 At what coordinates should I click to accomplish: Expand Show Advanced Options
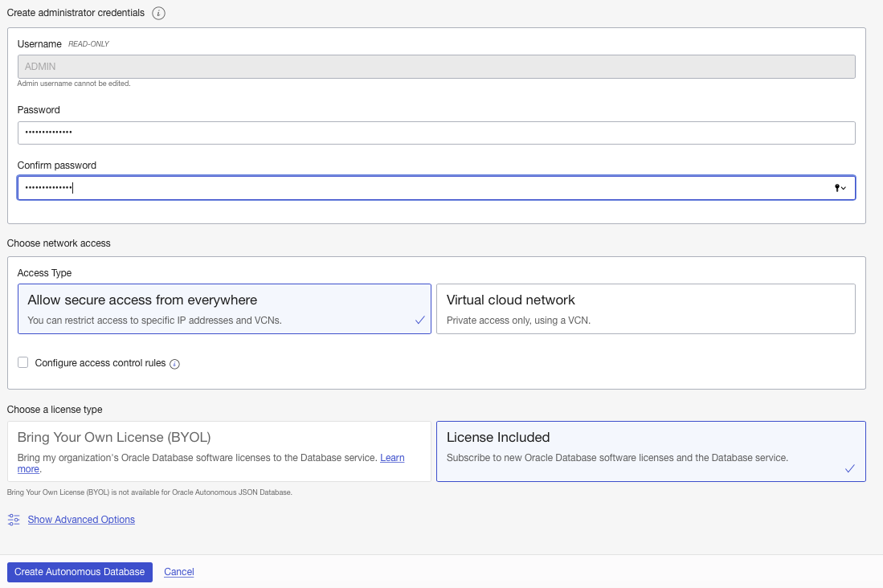pyautogui.click(x=81, y=520)
